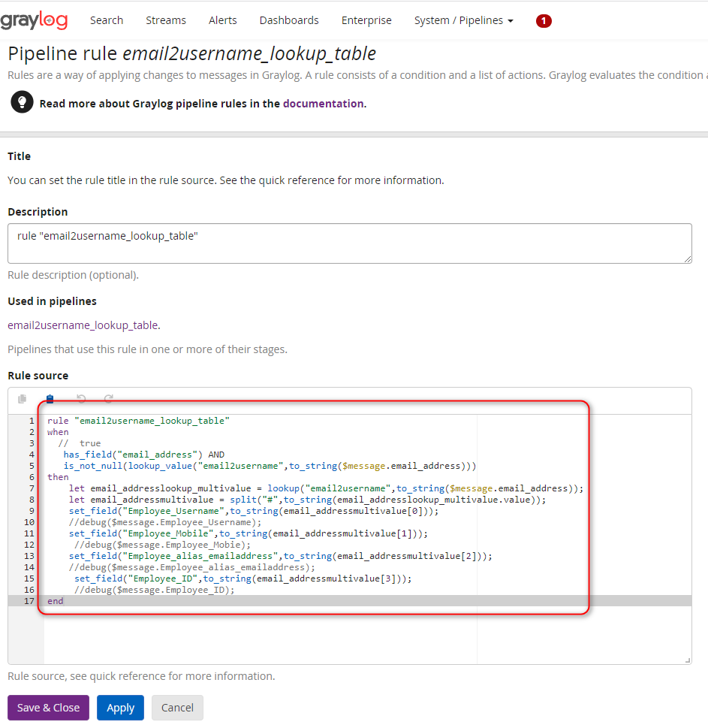Click the set_field "Employee_alias_emailaddress" line

click(280, 556)
